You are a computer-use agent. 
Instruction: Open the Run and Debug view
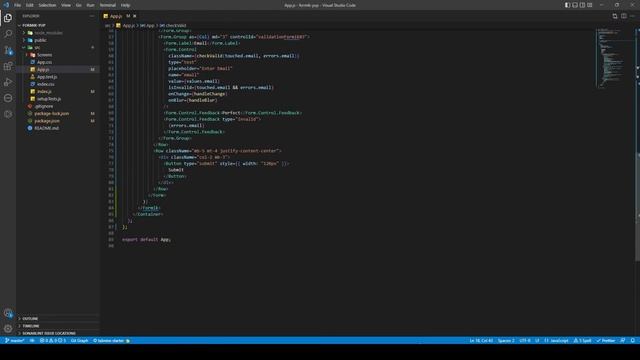[8, 82]
